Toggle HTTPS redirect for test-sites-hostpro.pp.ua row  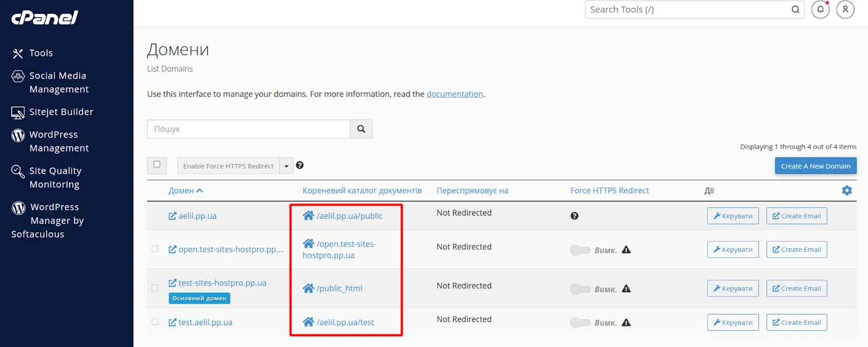tap(580, 289)
